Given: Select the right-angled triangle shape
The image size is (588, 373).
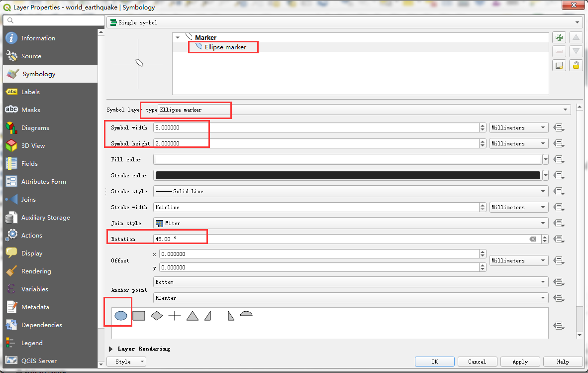Looking at the screenshot, I should pos(208,316).
